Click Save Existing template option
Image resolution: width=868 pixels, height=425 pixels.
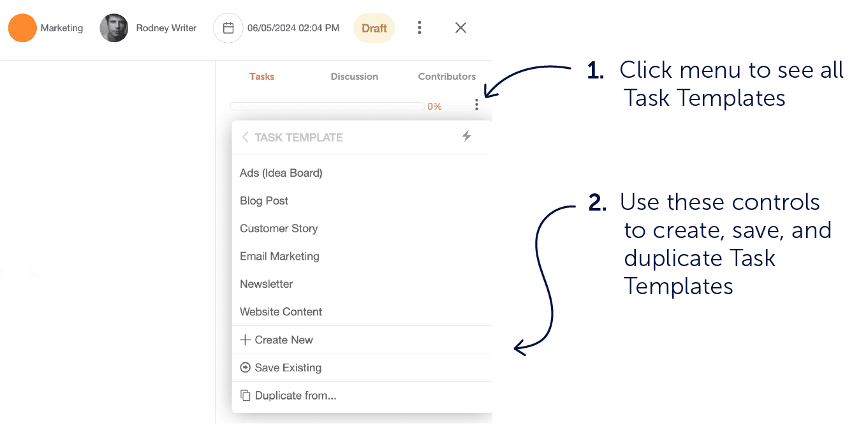(x=362, y=368)
